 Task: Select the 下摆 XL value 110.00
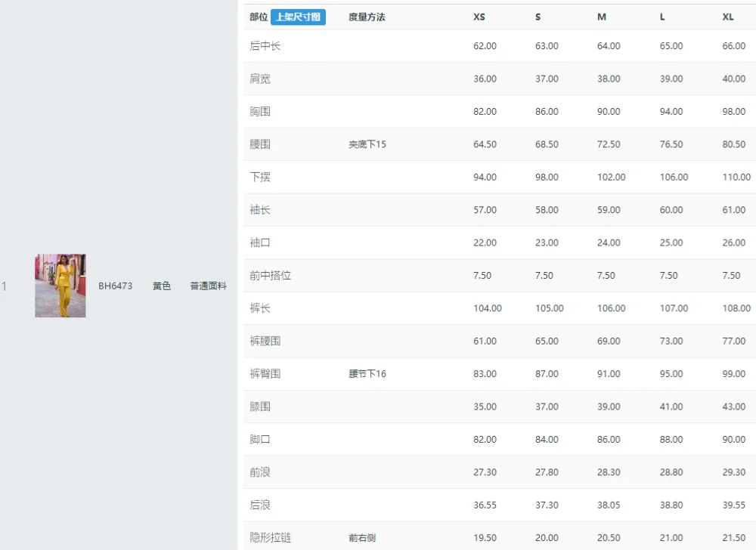tap(736, 177)
